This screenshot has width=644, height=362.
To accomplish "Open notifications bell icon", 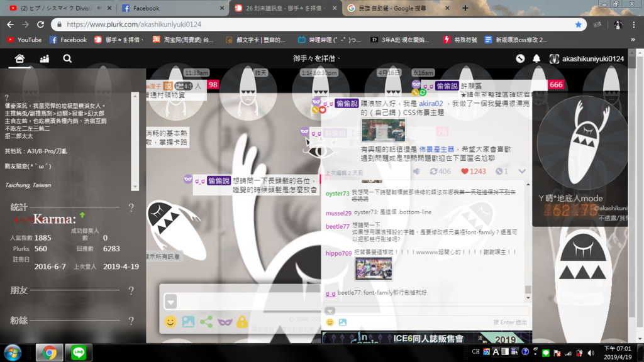I will [x=536, y=58].
